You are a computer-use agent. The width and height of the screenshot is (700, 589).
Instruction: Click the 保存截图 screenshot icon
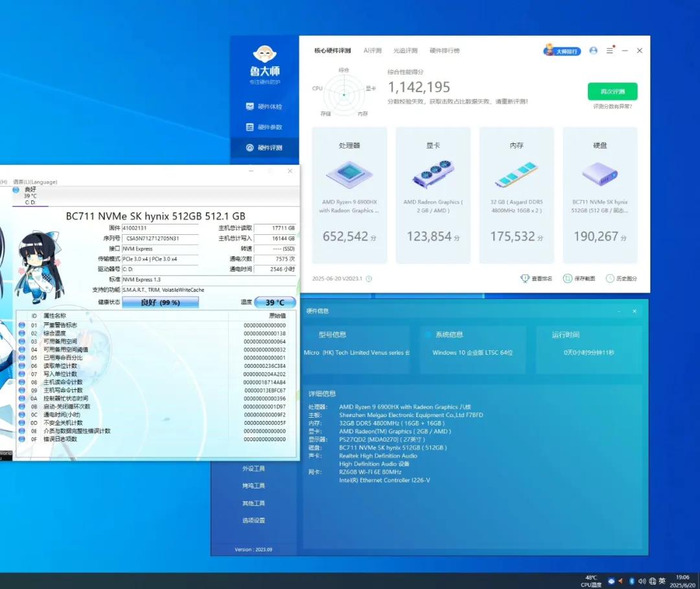pyautogui.click(x=567, y=278)
